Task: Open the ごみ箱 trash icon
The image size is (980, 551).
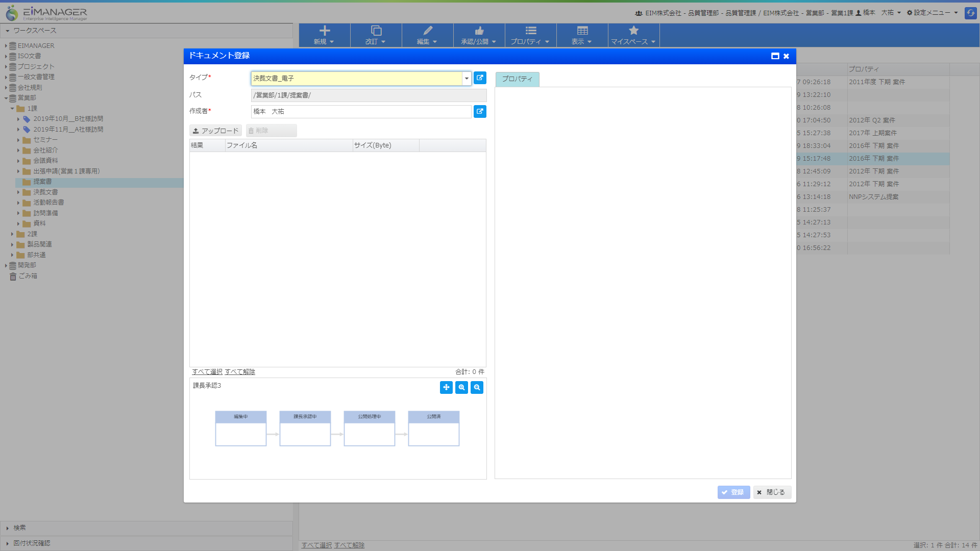Action: (13, 277)
